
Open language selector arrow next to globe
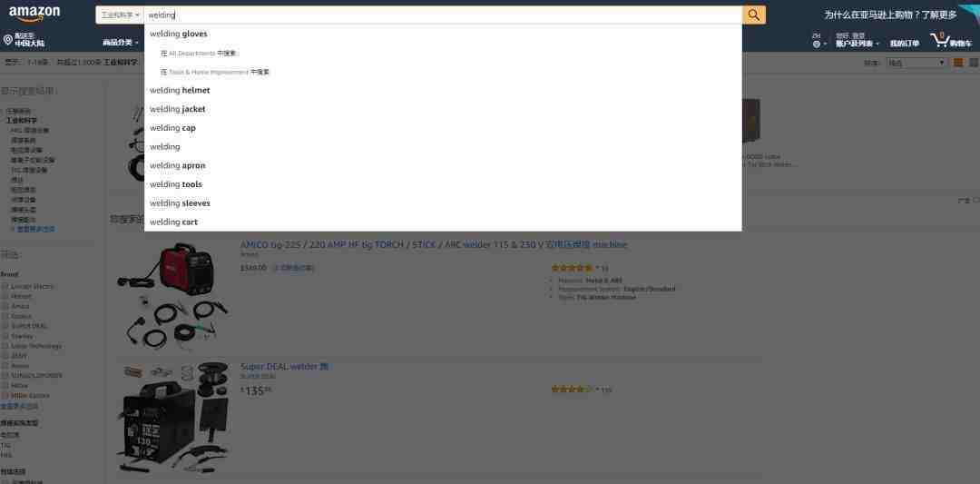click(825, 44)
